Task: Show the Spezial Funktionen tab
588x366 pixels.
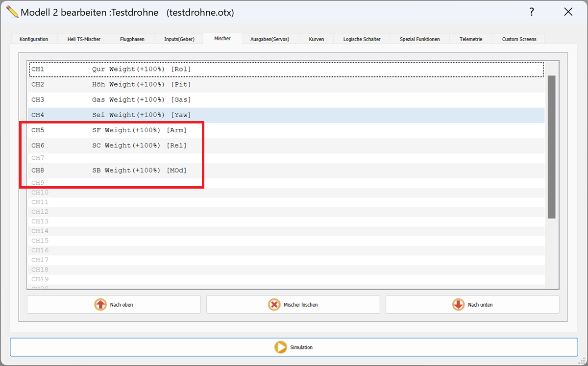Action: 419,39
